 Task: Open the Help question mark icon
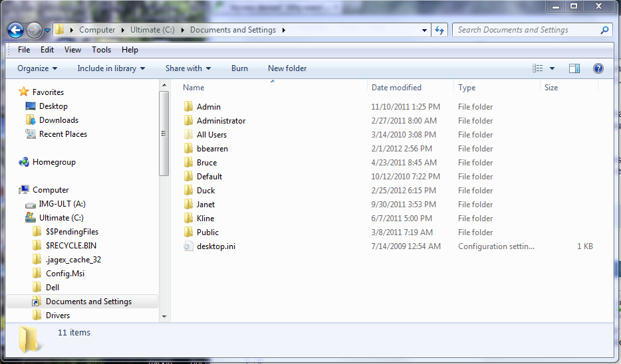598,68
